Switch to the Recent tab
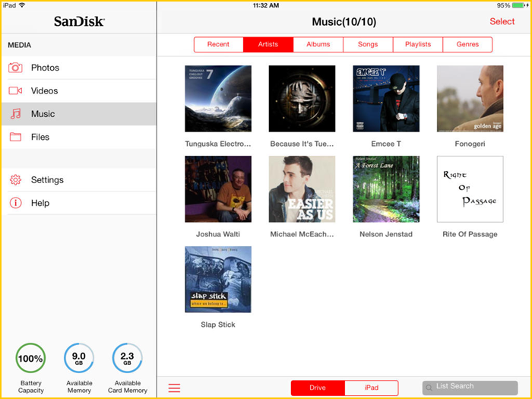 click(x=218, y=45)
